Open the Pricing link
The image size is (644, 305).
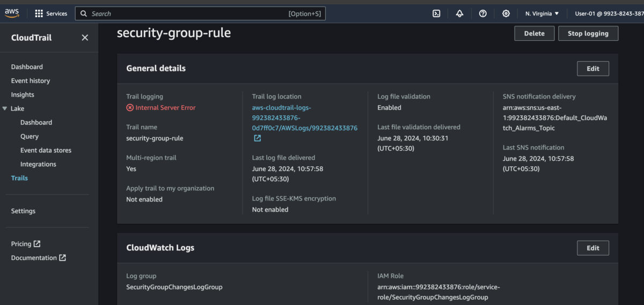pos(21,244)
